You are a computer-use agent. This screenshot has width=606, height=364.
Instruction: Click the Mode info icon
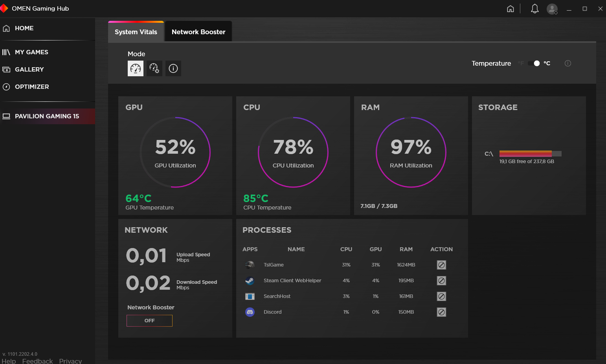173,68
